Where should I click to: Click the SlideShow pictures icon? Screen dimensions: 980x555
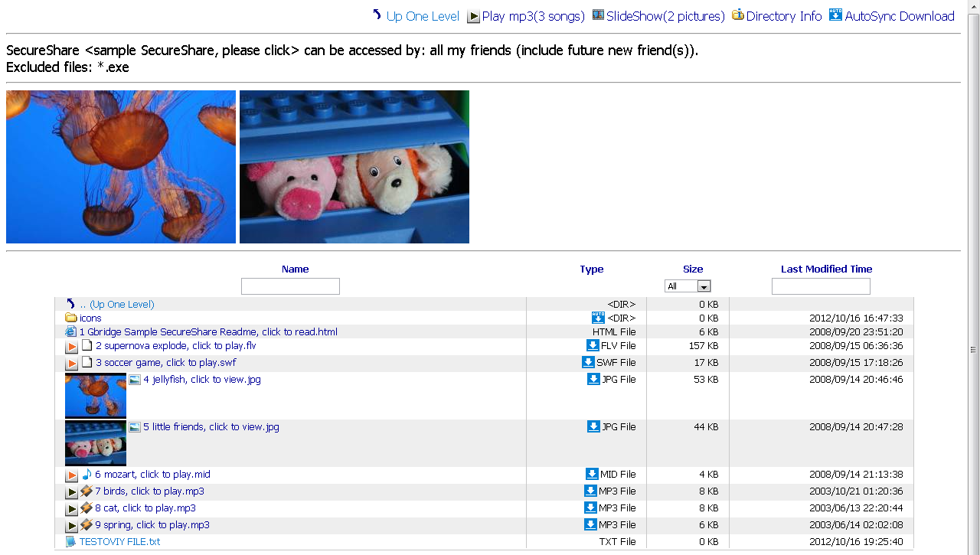[x=598, y=15]
